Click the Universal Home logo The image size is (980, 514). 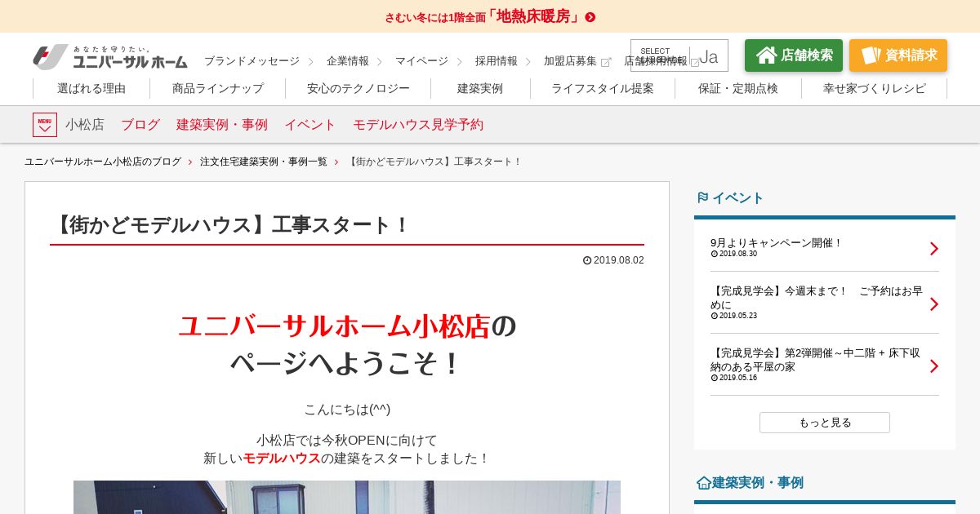[110, 57]
